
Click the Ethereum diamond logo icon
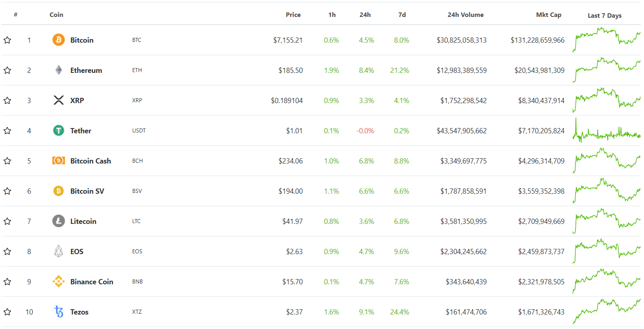58,70
